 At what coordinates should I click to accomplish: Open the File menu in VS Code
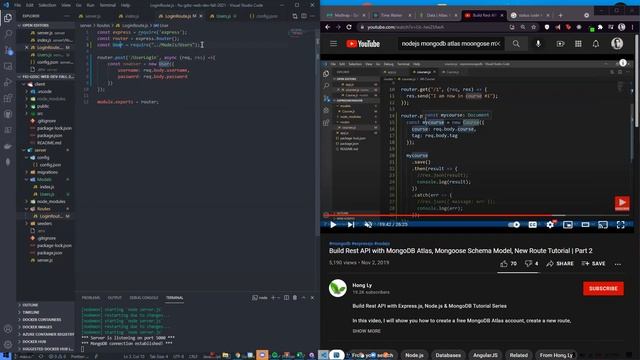pyautogui.click(x=18, y=5)
